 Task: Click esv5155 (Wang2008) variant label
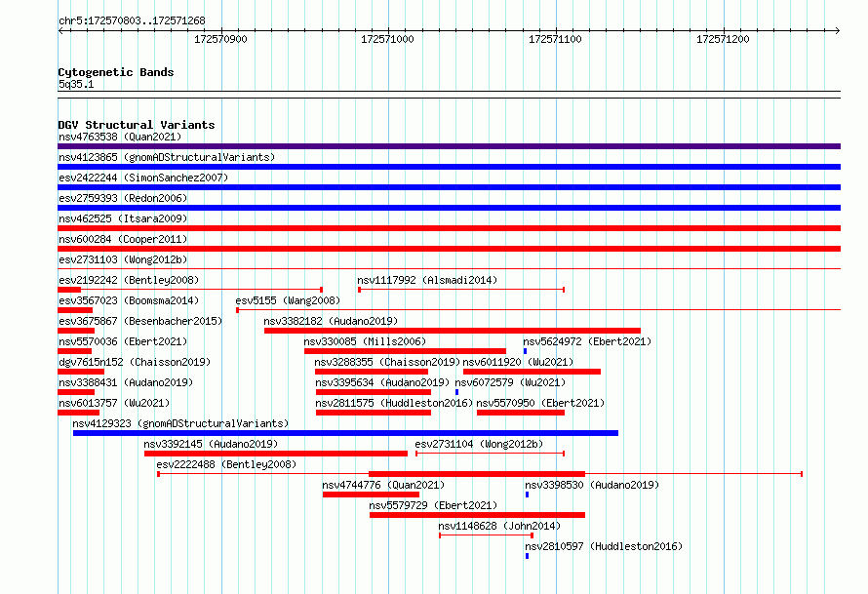[288, 300]
